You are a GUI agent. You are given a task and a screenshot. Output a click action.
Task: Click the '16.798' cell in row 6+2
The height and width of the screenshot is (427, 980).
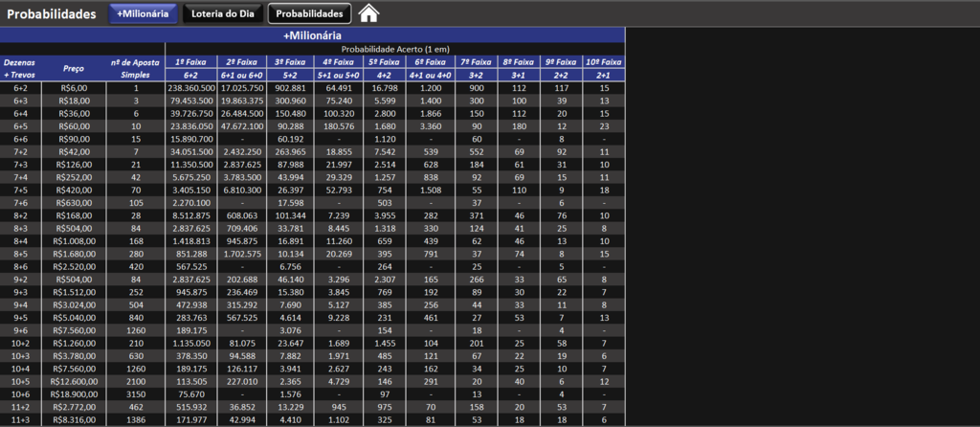point(383,88)
